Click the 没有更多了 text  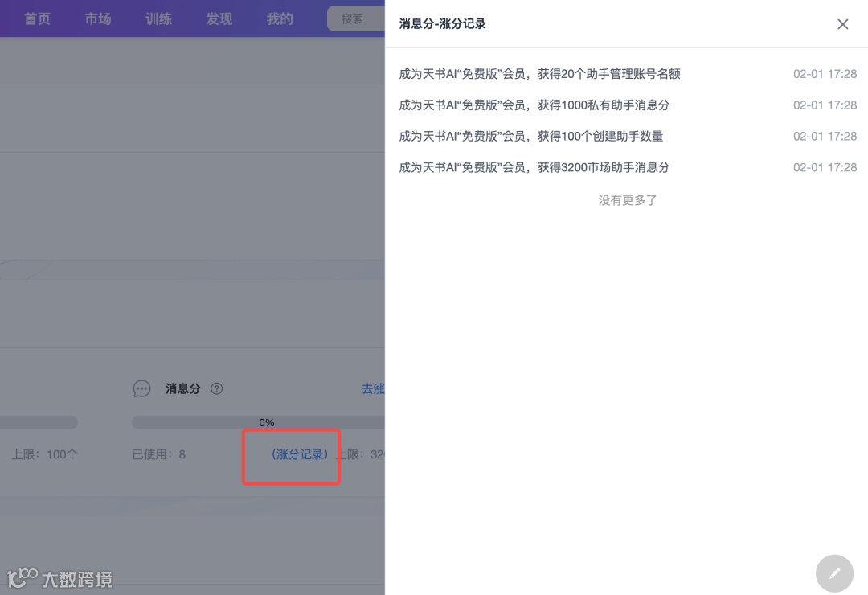pyautogui.click(x=627, y=200)
